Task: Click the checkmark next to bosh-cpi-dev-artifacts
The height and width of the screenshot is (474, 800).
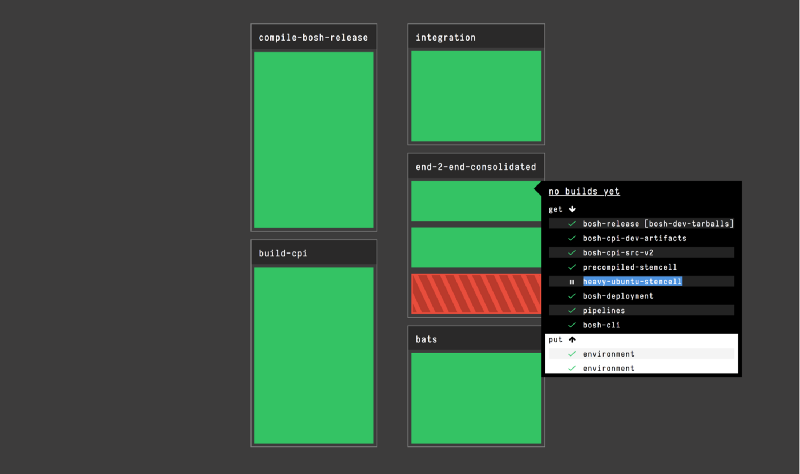Action: tap(571, 238)
